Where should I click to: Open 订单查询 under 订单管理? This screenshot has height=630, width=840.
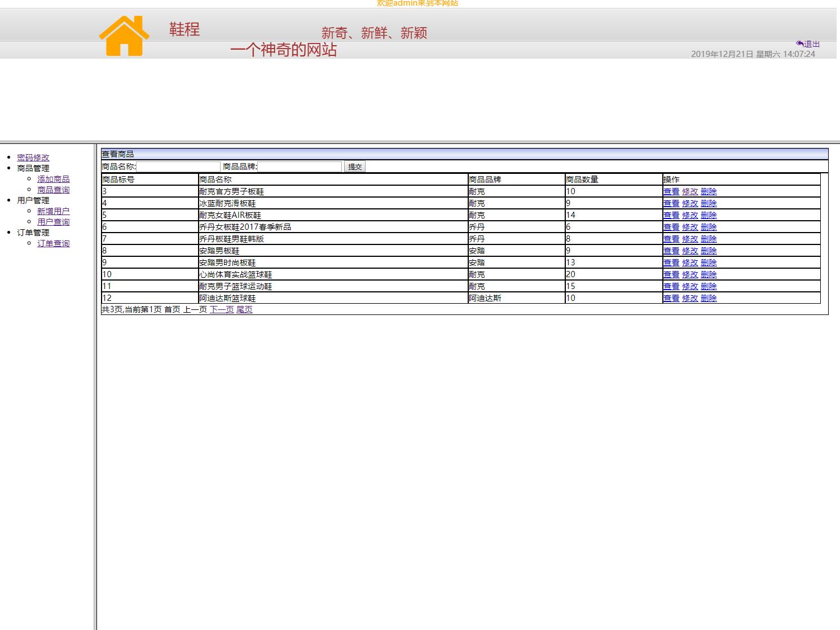click(x=54, y=243)
